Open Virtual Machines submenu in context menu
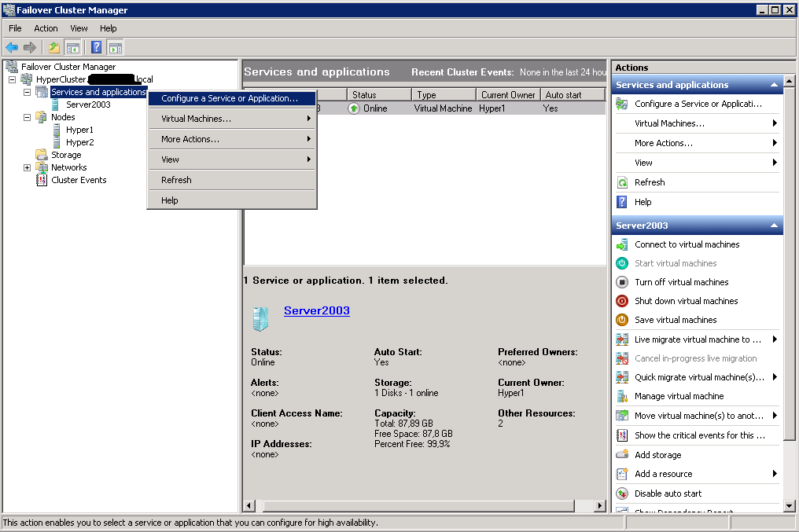Screen dimensions: 799x532 pos(231,119)
